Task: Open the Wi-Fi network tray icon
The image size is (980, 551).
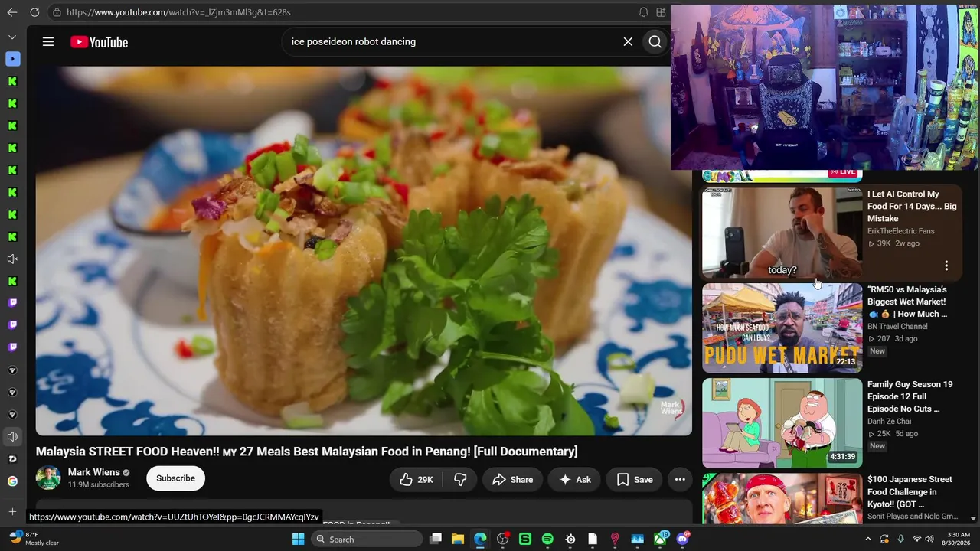Action: 916,540
